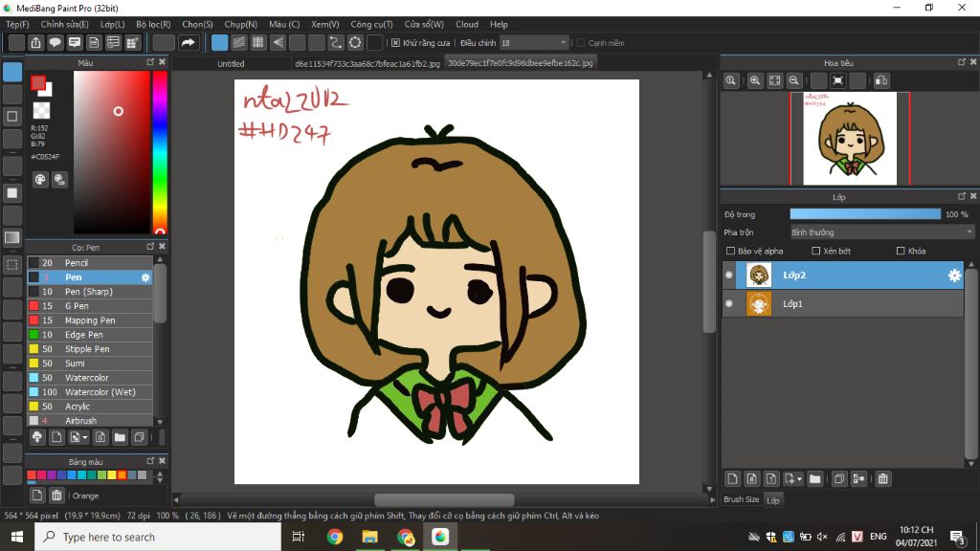Open Pha trộn blending mode dropdown

point(881,232)
